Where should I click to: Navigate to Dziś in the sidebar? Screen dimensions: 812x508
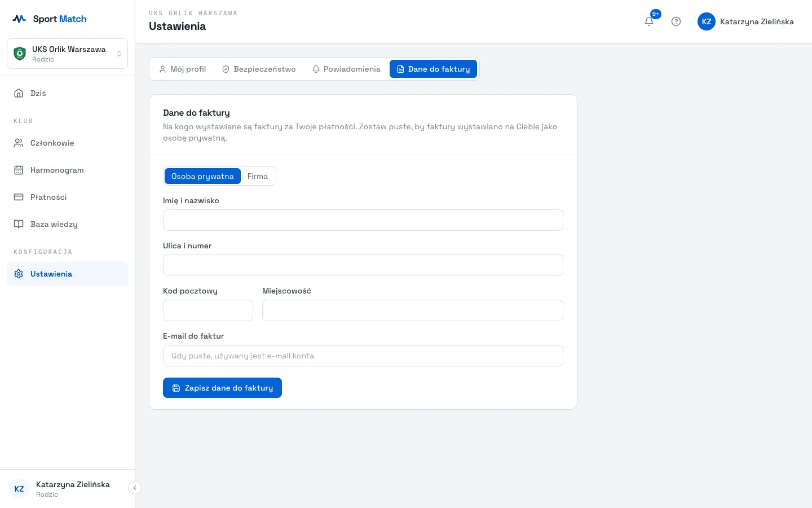(x=68, y=93)
